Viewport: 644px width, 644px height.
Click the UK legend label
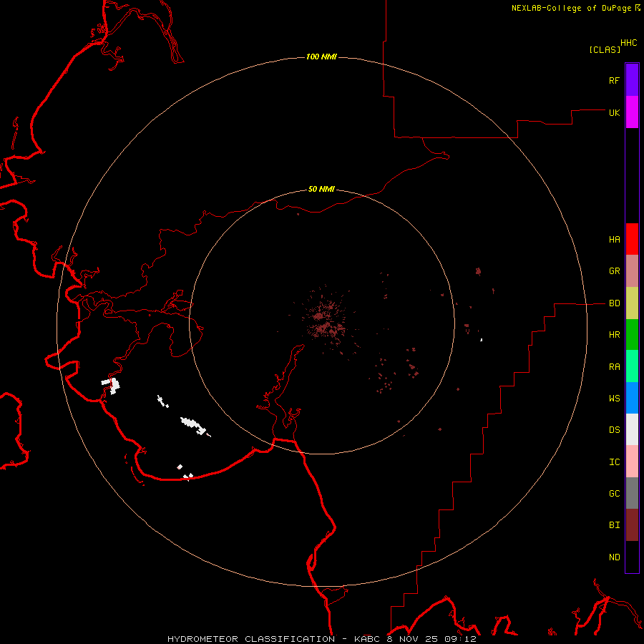(615, 112)
